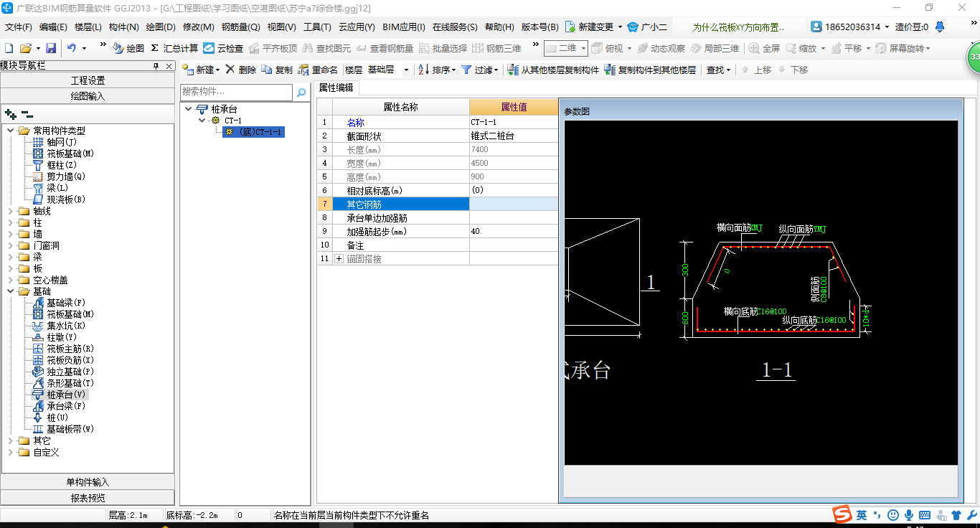980x528 pixels.
Task: Open the 二维 view mode combo box
Action: pos(566,48)
